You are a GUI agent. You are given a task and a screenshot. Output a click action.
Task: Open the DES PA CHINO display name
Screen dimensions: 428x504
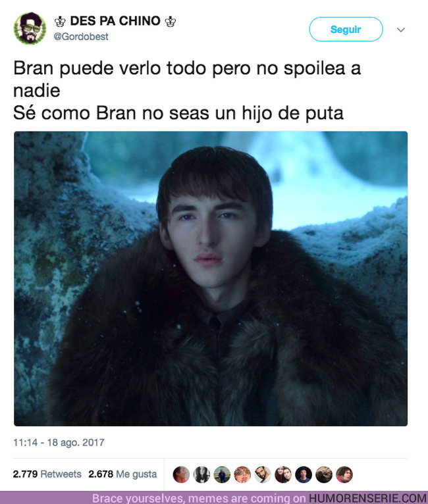coord(115,21)
